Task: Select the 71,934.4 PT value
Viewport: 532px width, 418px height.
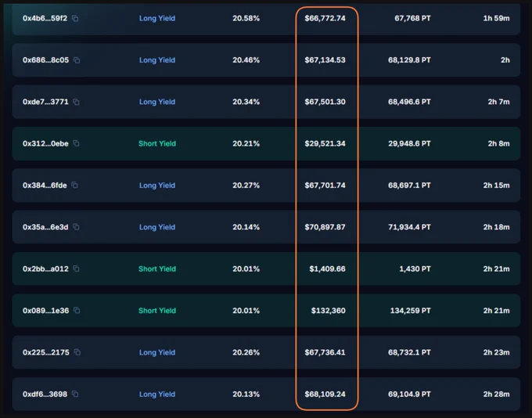Action: 409,227
